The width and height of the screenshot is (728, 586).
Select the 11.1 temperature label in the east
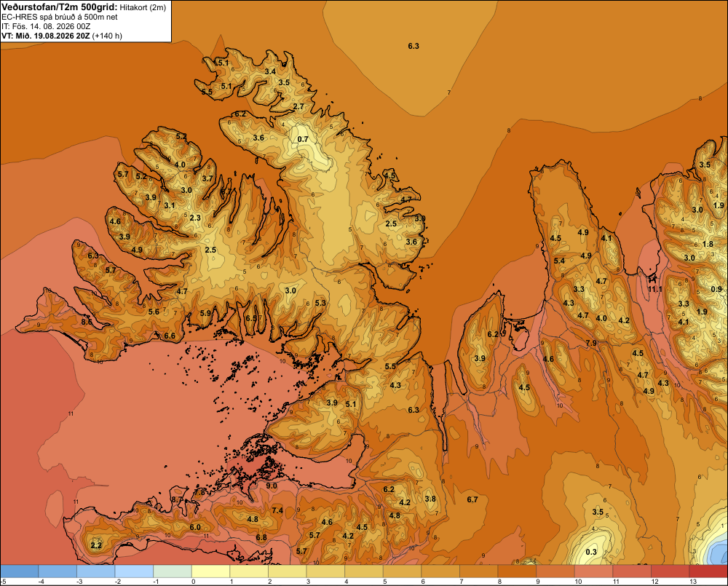coord(655,289)
